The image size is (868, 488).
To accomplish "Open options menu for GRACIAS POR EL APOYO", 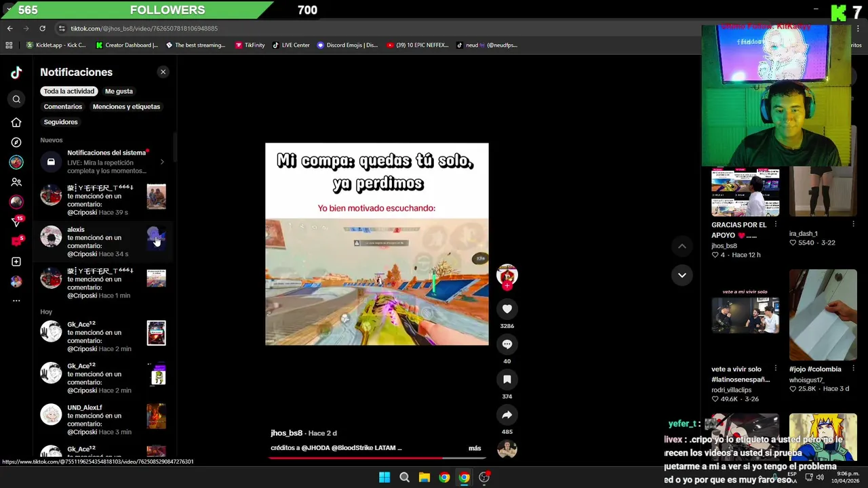I will click(x=776, y=224).
